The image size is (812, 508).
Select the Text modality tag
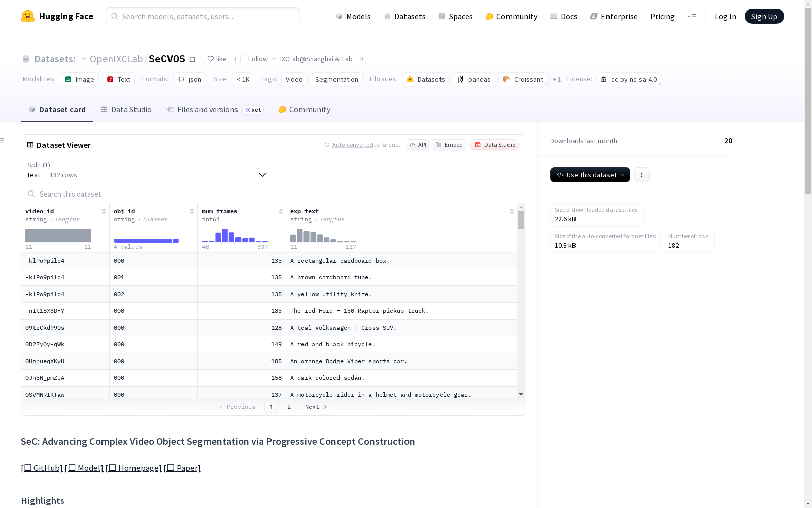119,79
